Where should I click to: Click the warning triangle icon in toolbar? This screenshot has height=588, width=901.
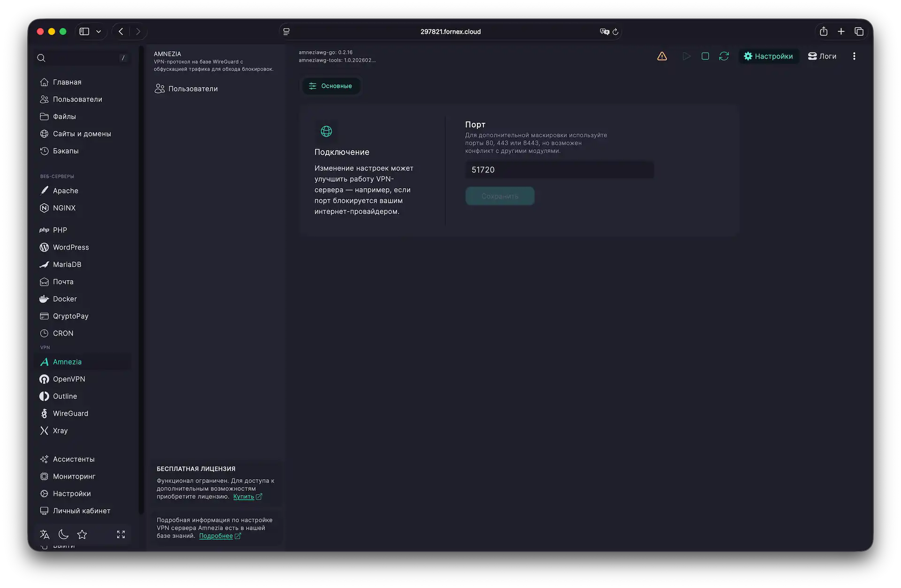point(662,56)
